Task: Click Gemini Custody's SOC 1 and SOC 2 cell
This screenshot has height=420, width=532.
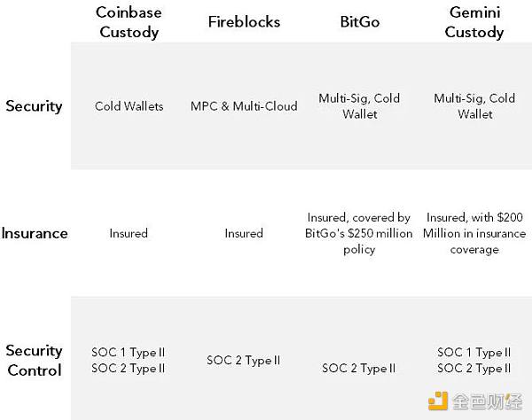Action: [x=474, y=361]
